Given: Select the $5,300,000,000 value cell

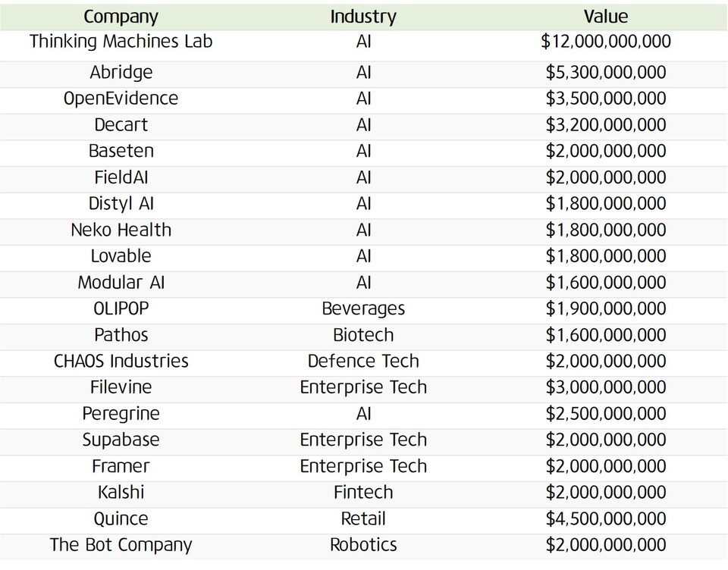Looking at the screenshot, I should coord(606,73).
